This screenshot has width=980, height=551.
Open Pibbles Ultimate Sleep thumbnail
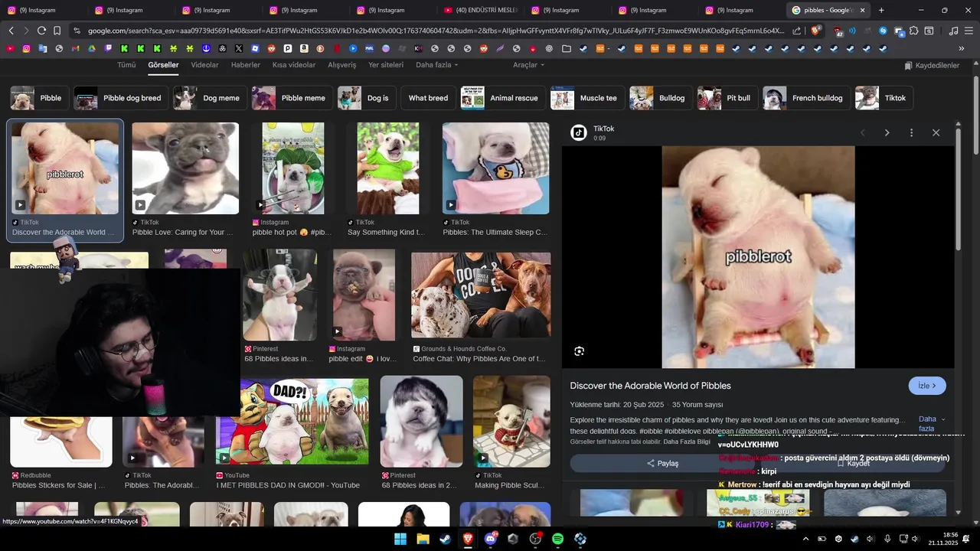point(495,168)
